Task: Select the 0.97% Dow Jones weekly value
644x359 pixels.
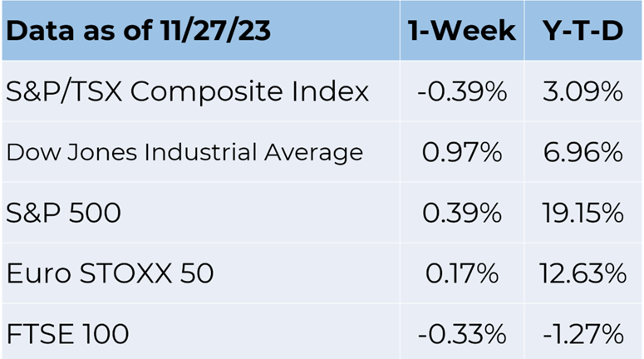Action: 462,152
